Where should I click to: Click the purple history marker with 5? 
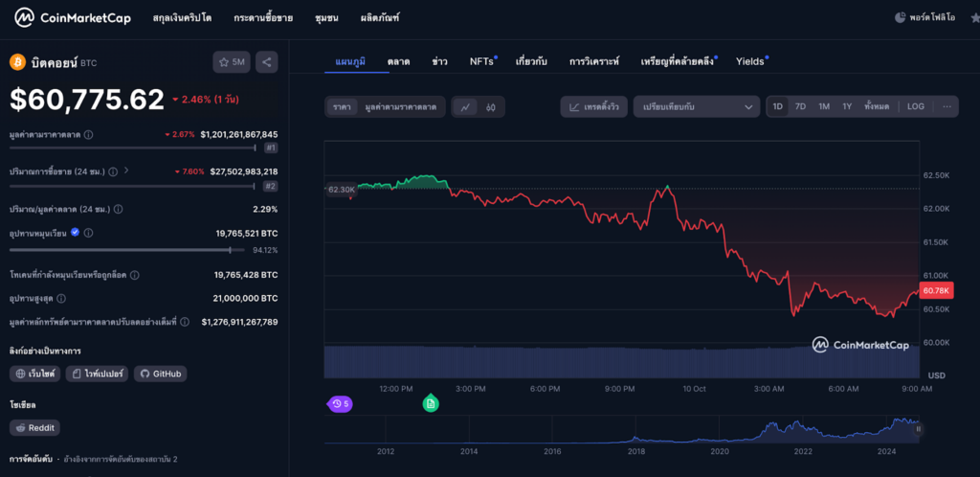[340, 404]
